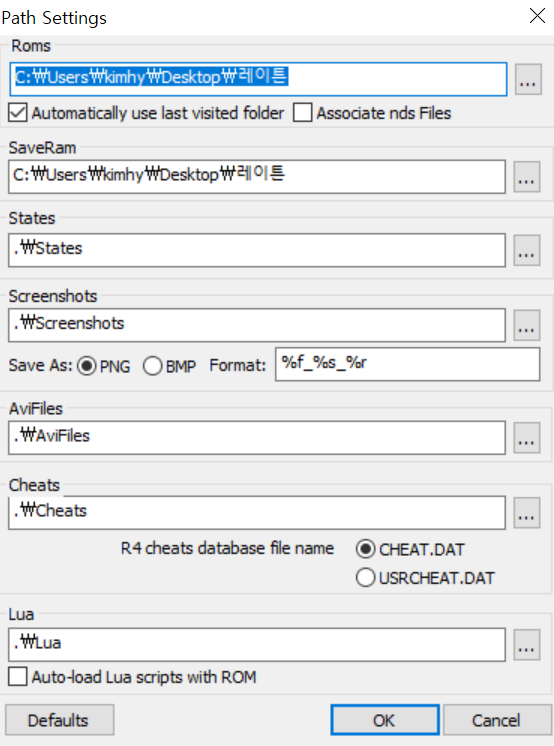Image resolution: width=554 pixels, height=746 pixels.
Task: Cancel the Path Settings dialog
Action: (x=497, y=720)
